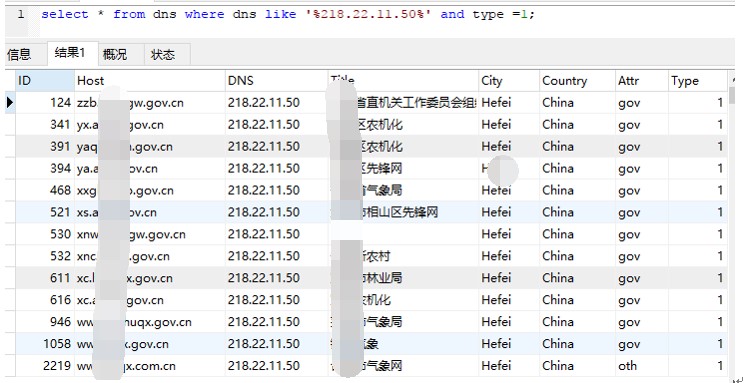Viewport: 745px width, 383px height.
Task: Click the Country column header
Action: (x=577, y=81)
